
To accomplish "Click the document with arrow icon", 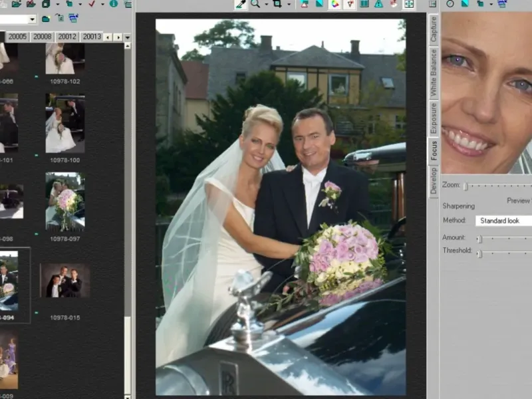I will pos(60,18).
